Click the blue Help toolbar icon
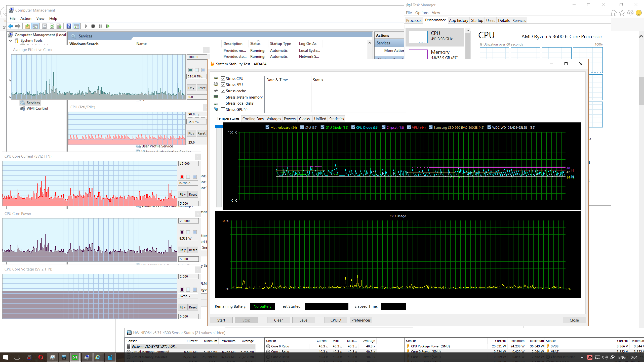644x362 pixels. click(x=68, y=26)
